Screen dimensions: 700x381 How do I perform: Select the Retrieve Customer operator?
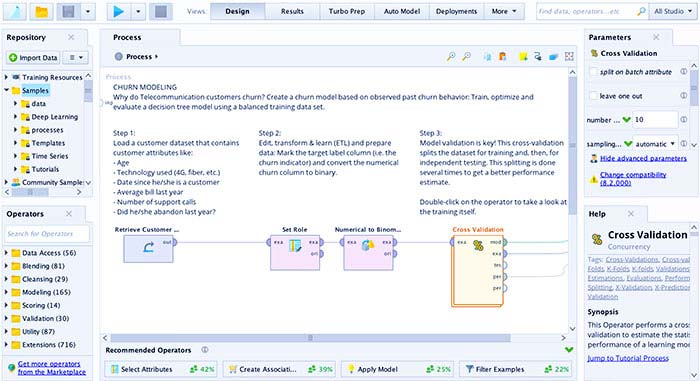point(148,248)
